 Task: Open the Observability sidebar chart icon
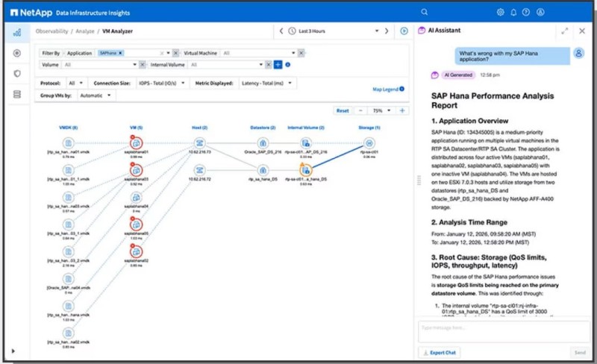(16, 33)
